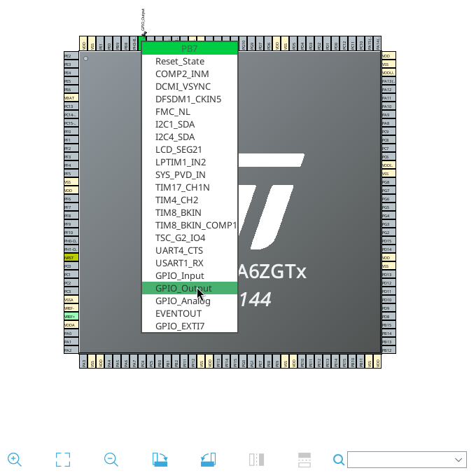The height and width of the screenshot is (473, 476).
Task: Select pin PB10 on the bottom edge
Action: coord(352,361)
